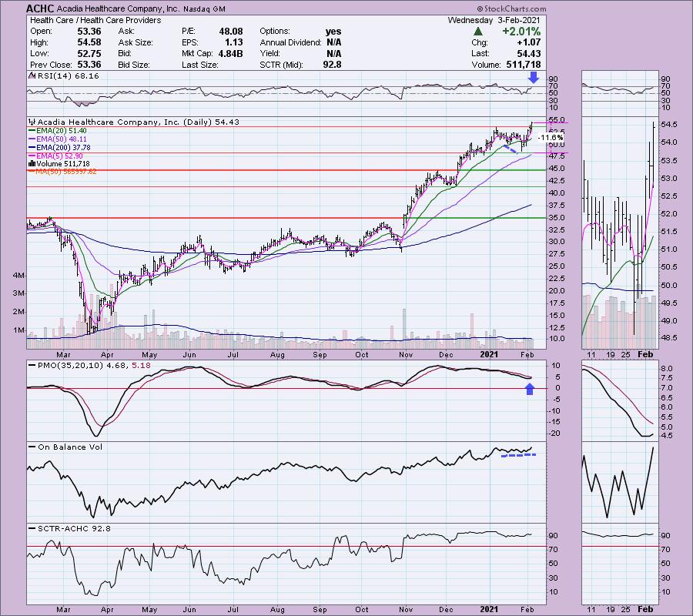Click the Open value 53.36

pyautogui.click(x=89, y=32)
